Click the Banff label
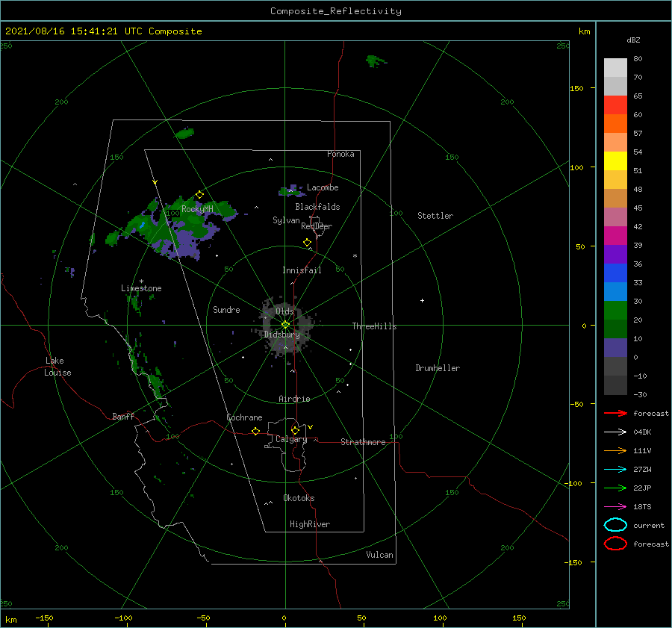 pos(123,417)
